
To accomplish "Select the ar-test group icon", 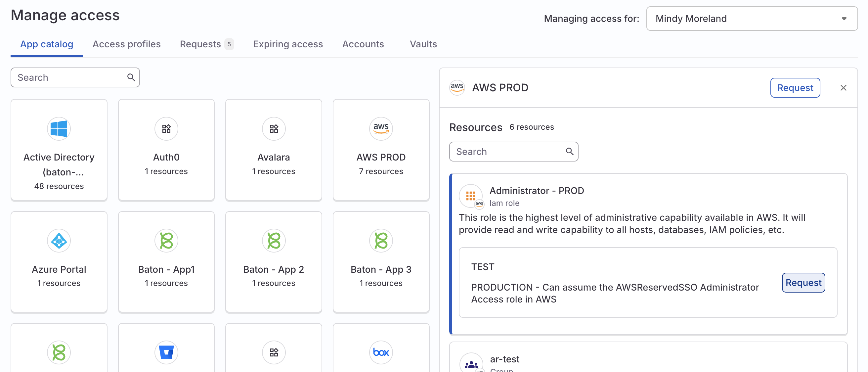I will coord(471,363).
